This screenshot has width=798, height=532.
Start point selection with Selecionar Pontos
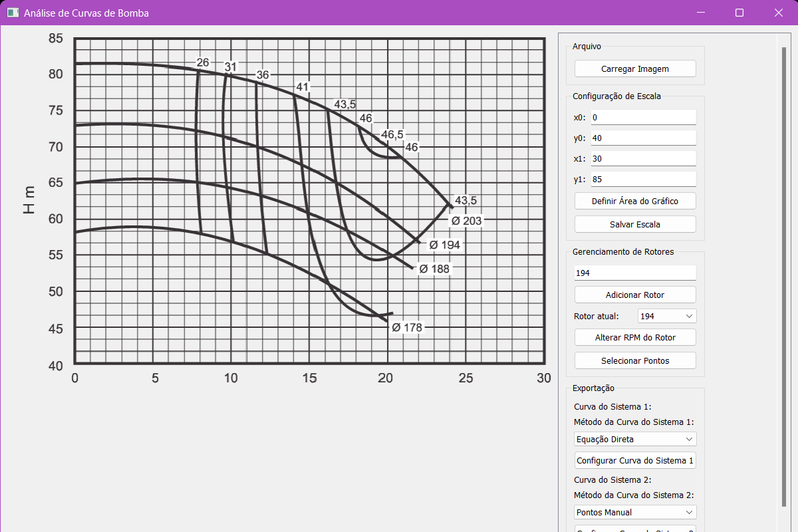(x=635, y=360)
